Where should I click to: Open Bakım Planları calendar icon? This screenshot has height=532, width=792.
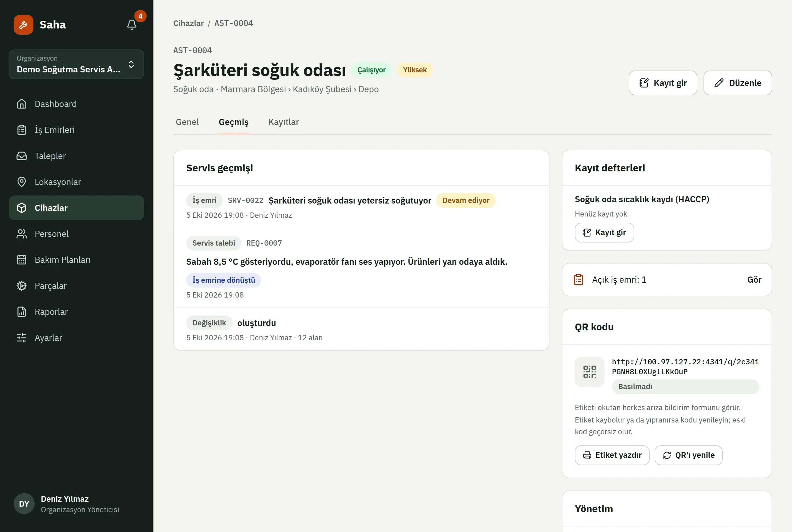[x=22, y=260]
